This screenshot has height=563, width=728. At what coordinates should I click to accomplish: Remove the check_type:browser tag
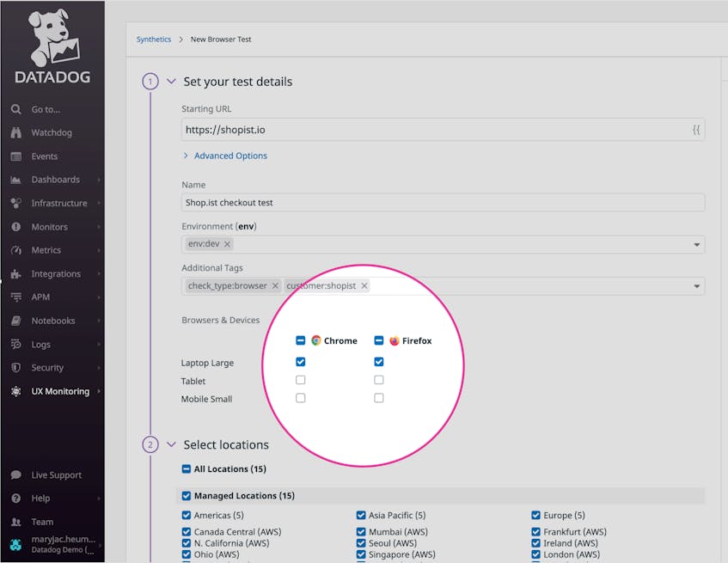point(275,286)
